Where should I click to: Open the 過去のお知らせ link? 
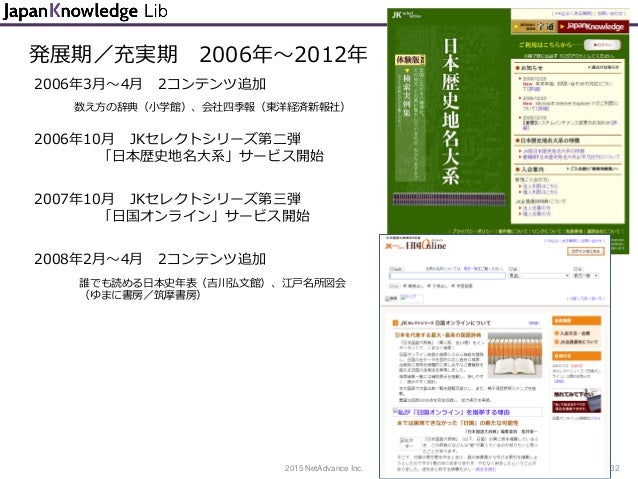point(603,67)
